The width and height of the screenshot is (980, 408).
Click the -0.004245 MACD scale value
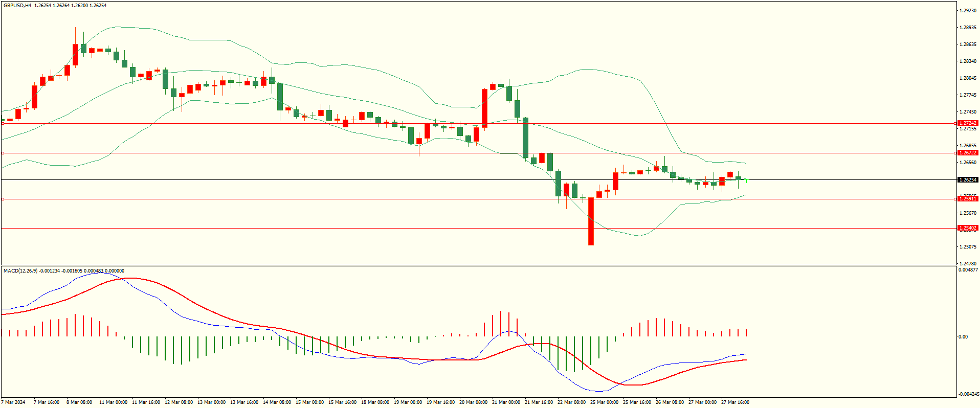968,394
